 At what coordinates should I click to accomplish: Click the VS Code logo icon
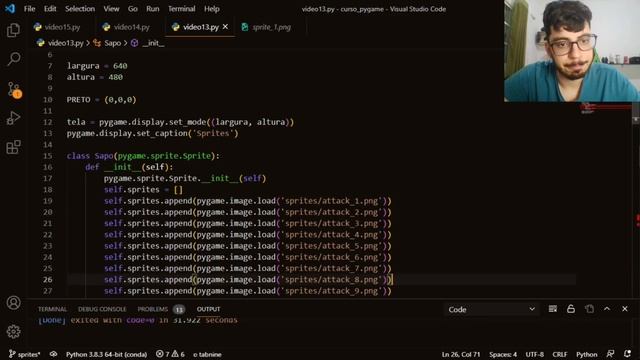[x=10, y=9]
